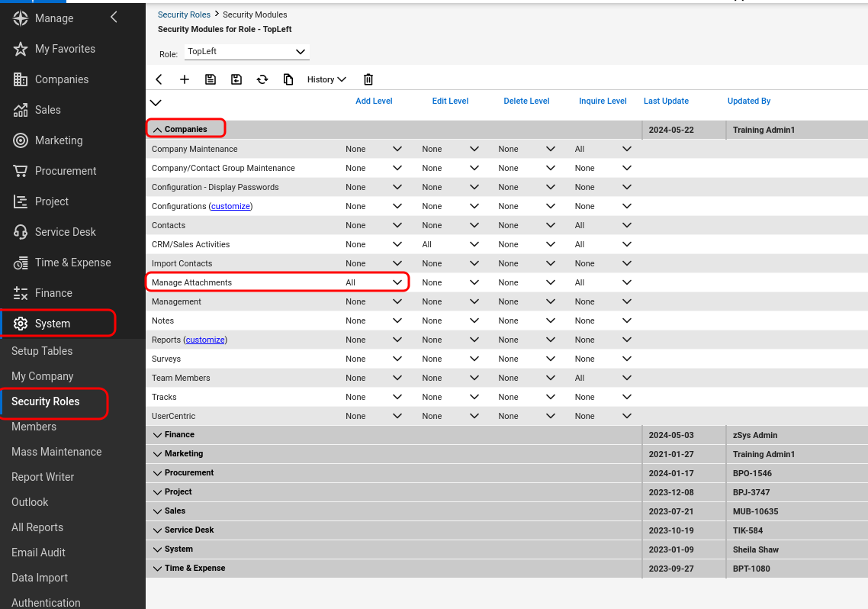The height and width of the screenshot is (609, 868).
Task: Expand the Marketing section
Action: point(158,454)
